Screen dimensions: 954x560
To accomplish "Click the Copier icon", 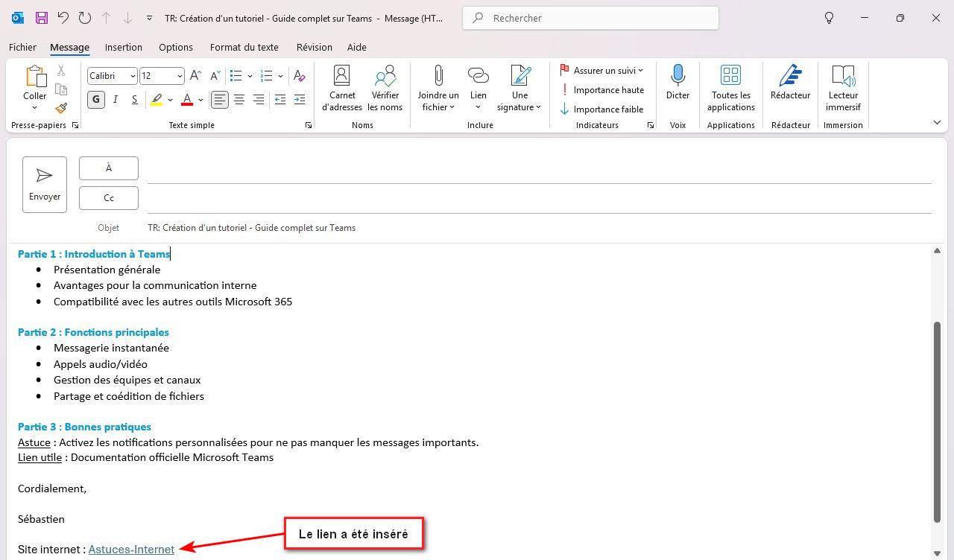I will (x=61, y=89).
